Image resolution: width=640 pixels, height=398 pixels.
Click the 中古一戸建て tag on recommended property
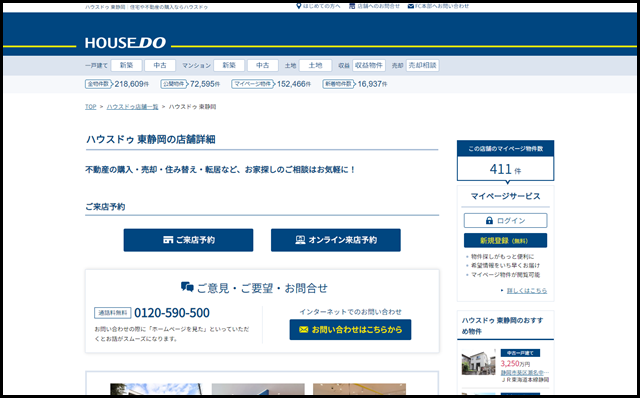tap(520, 353)
